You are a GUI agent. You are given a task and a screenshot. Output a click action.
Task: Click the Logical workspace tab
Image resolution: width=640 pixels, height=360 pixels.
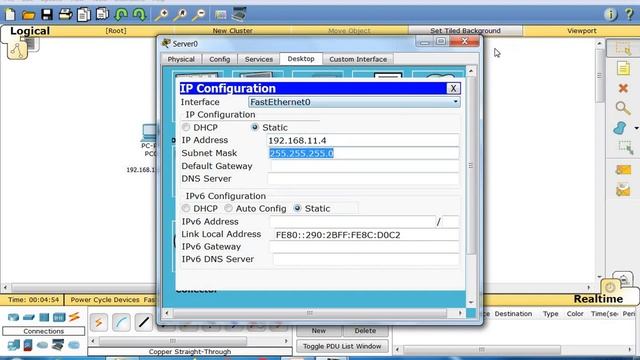point(30,31)
